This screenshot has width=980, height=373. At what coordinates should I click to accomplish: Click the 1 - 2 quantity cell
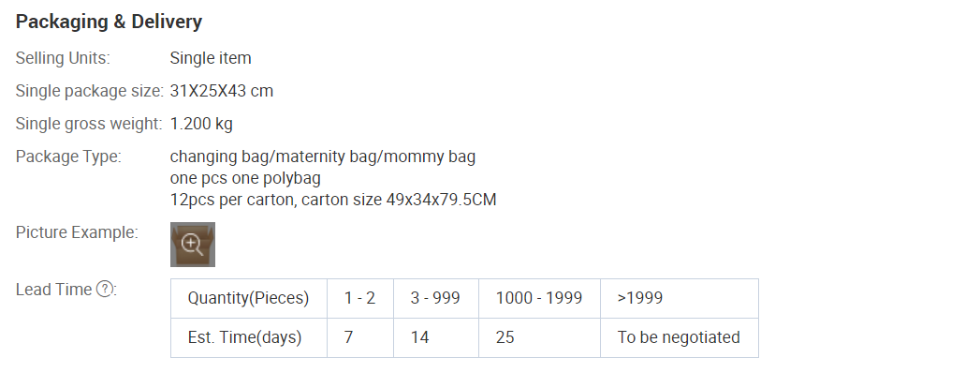point(360,299)
